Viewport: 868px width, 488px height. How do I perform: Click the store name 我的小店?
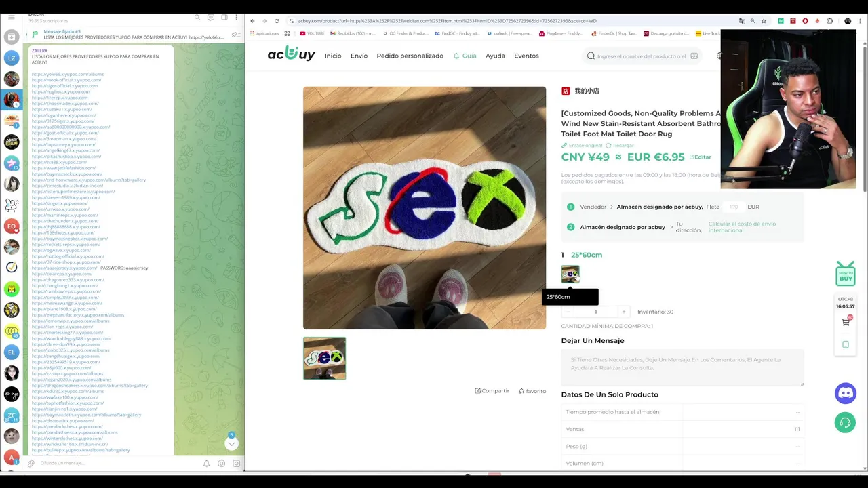pyautogui.click(x=587, y=91)
